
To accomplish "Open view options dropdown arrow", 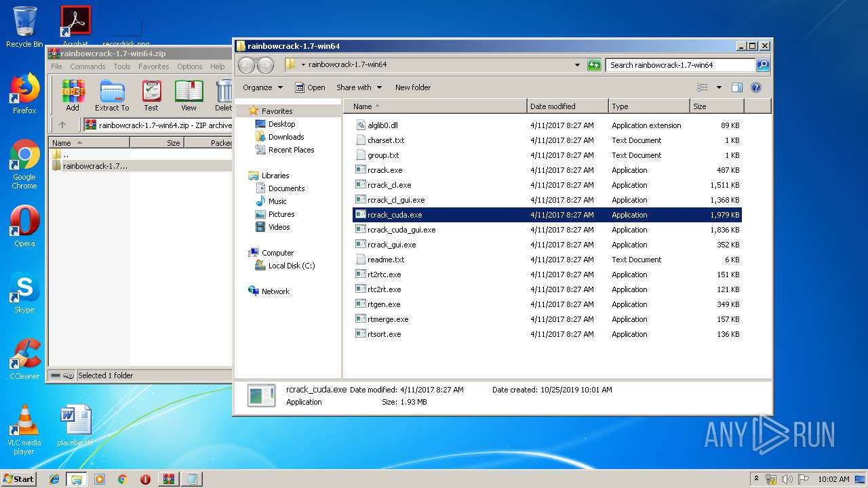I will click(x=719, y=87).
